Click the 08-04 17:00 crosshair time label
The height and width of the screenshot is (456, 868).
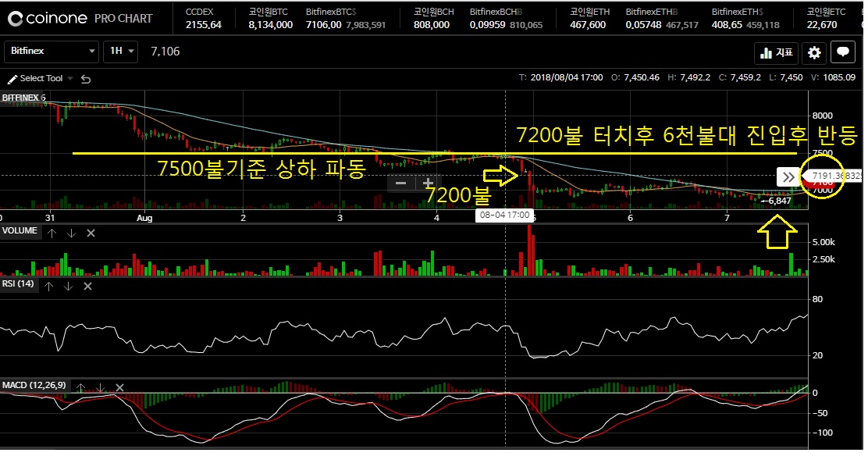click(504, 215)
